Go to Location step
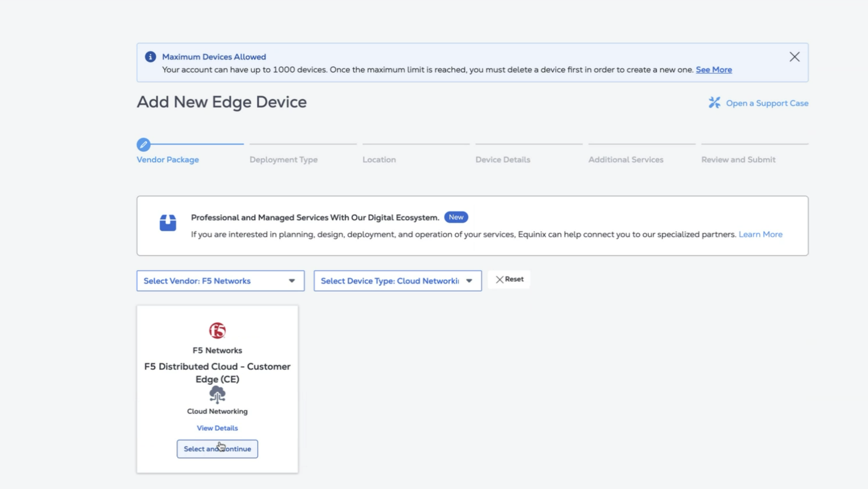868x489 pixels. pyautogui.click(x=379, y=160)
